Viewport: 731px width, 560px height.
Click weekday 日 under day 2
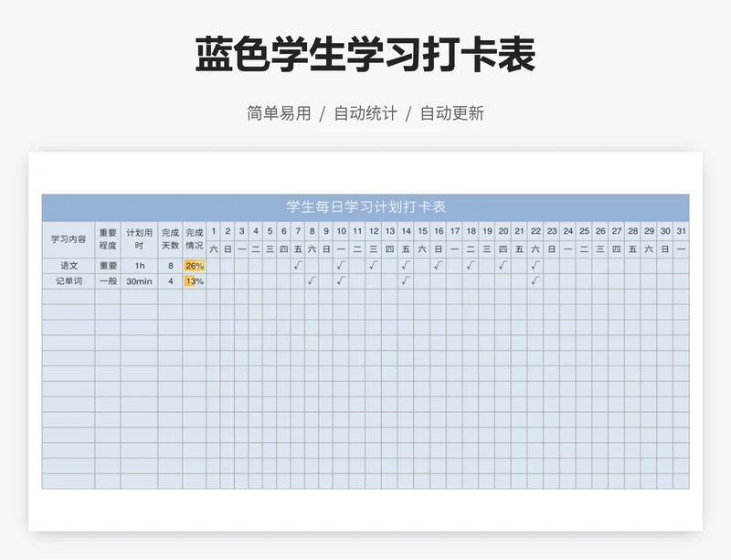tap(228, 249)
